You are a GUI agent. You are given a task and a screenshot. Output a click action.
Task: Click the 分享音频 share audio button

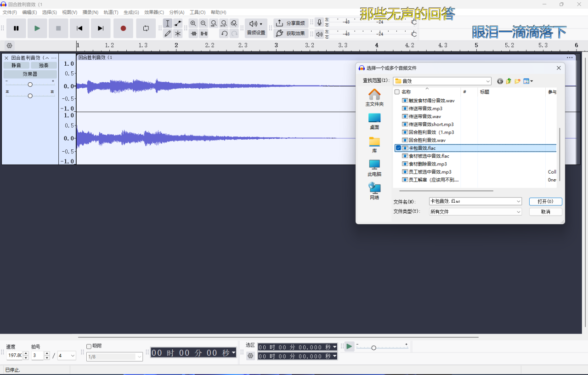click(291, 23)
